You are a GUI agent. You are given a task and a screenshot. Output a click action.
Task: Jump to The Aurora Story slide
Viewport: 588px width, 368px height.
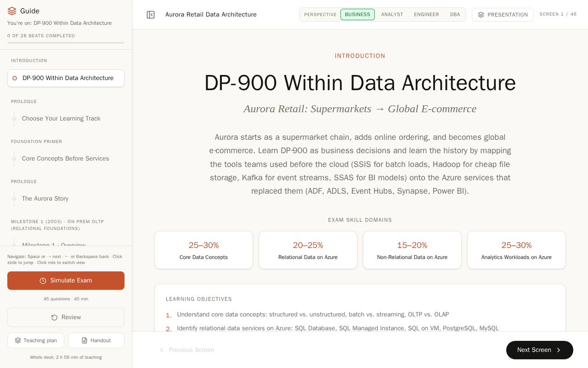coord(66,199)
